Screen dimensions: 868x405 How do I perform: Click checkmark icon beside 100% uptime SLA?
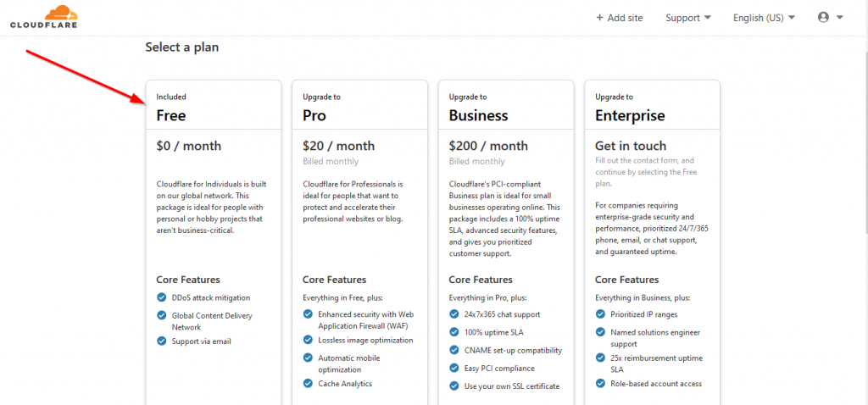tap(454, 332)
